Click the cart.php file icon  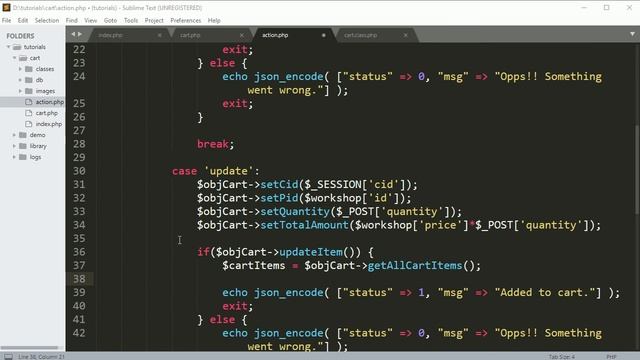pos(29,113)
